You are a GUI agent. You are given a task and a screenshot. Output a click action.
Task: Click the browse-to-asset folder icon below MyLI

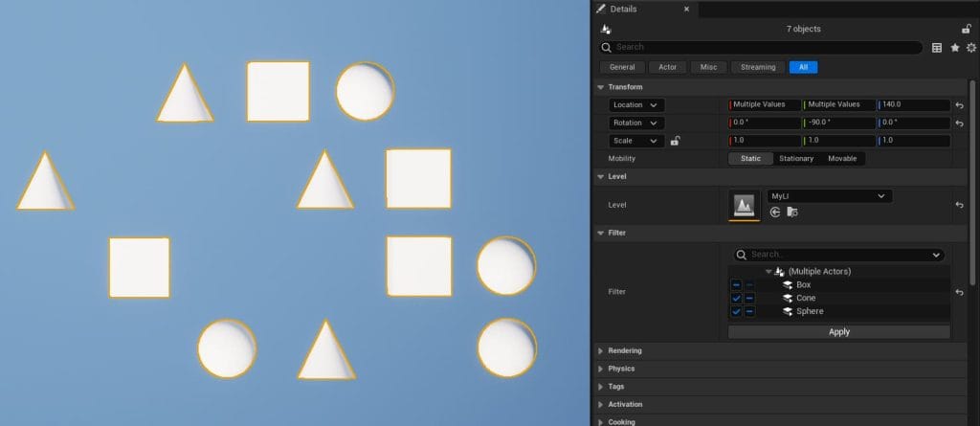tap(791, 212)
